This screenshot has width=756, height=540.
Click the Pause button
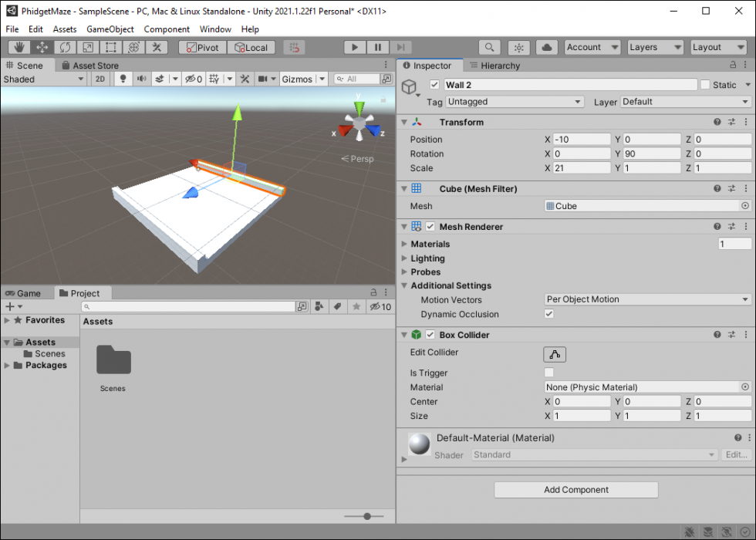[x=377, y=48]
